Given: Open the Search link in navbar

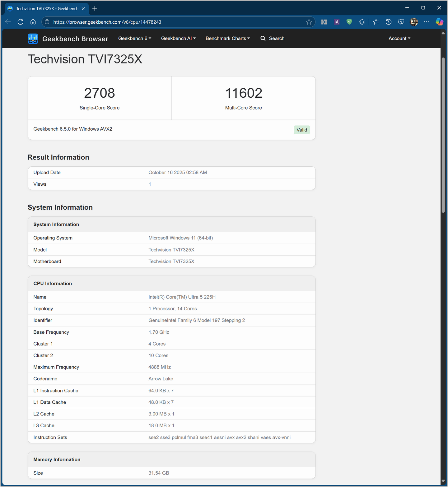Looking at the screenshot, I should click(x=273, y=38).
